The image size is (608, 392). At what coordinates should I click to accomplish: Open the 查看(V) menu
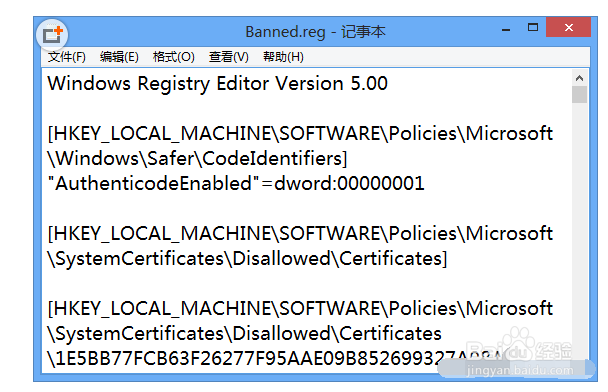pos(228,57)
